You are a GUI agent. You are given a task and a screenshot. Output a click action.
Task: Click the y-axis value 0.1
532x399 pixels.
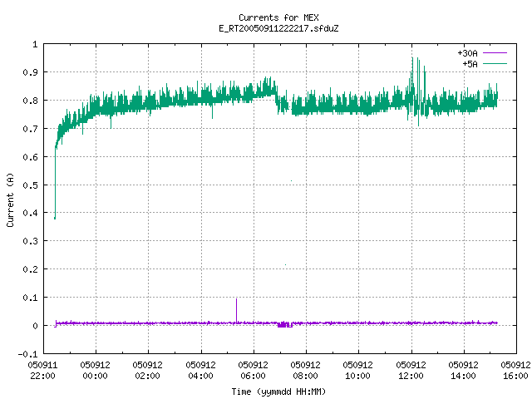pyautogui.click(x=30, y=298)
